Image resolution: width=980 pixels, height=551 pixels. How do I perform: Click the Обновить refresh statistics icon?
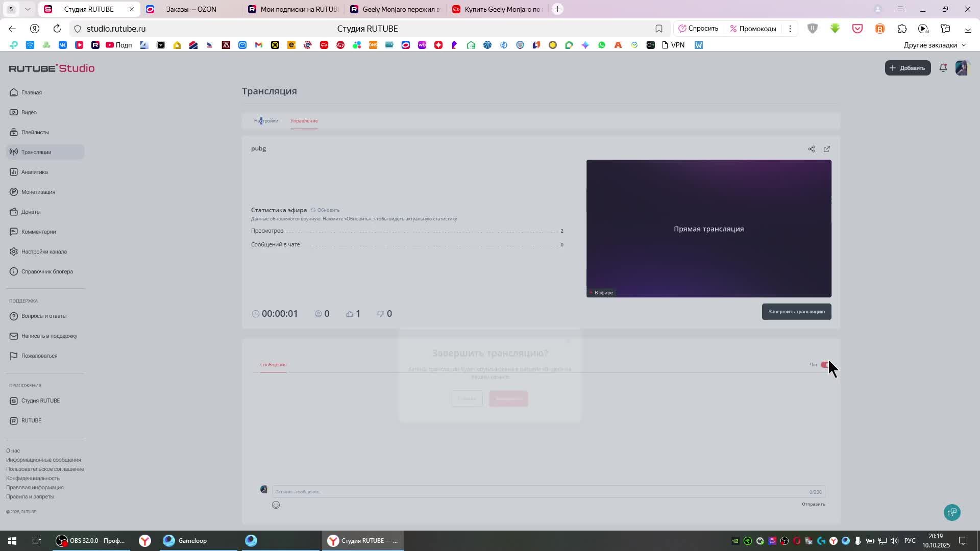tap(313, 210)
